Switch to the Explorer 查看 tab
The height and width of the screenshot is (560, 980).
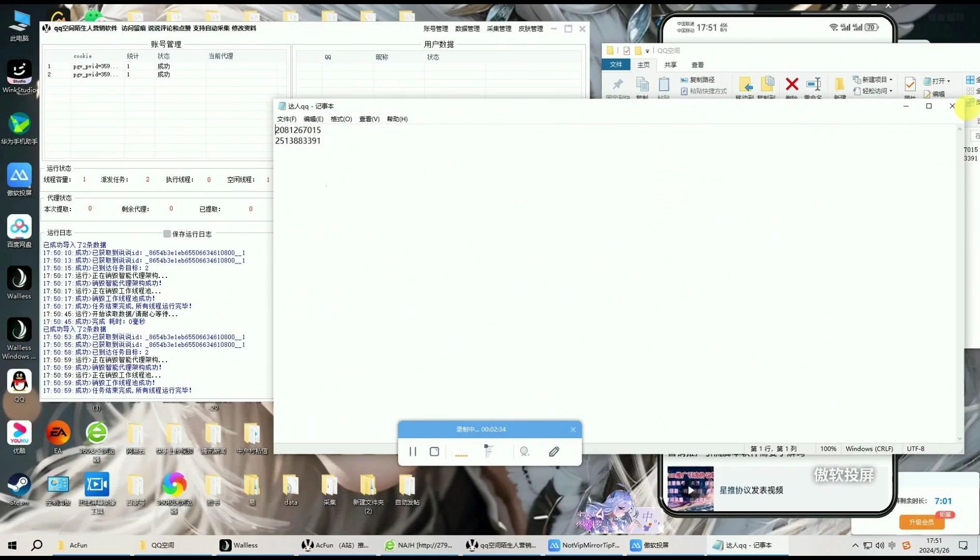pyautogui.click(x=697, y=65)
